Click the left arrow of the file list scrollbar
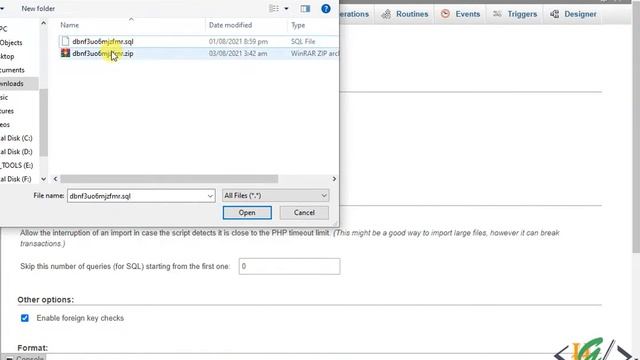 tap(56, 179)
